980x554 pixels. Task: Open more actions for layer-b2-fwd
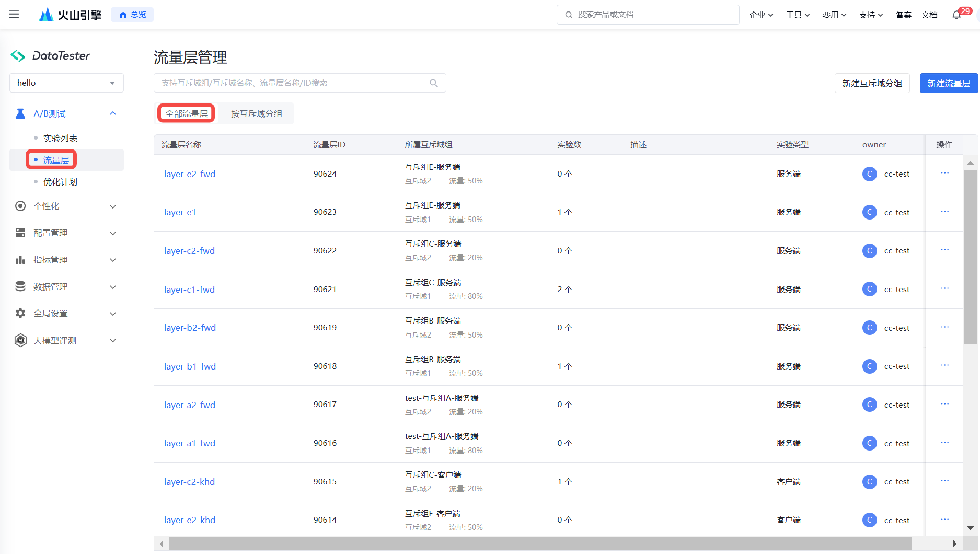click(x=944, y=327)
